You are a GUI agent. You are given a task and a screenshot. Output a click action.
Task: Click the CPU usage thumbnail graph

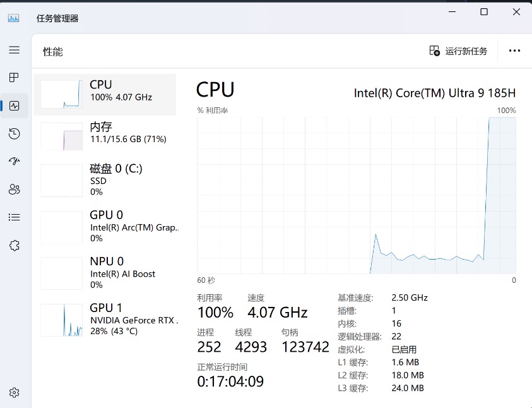click(61, 93)
